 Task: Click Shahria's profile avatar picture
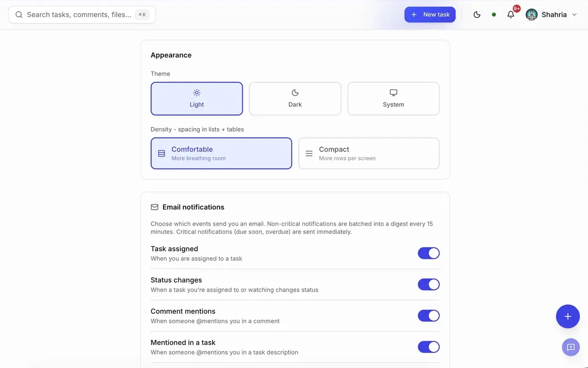point(531,15)
